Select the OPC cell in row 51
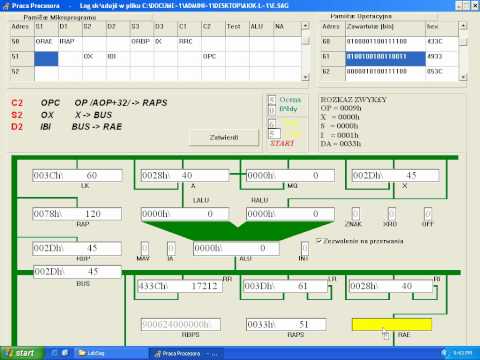480x360 pixels. click(213, 59)
